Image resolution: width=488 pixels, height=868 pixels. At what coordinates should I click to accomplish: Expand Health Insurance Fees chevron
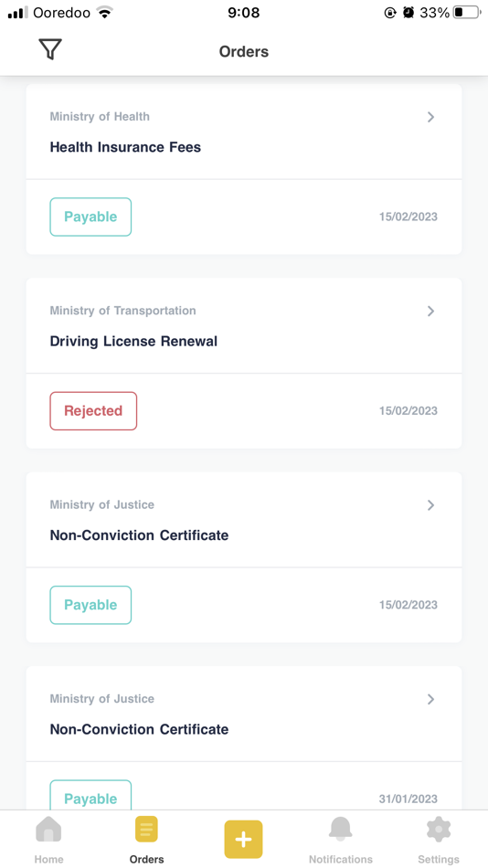[x=431, y=117]
